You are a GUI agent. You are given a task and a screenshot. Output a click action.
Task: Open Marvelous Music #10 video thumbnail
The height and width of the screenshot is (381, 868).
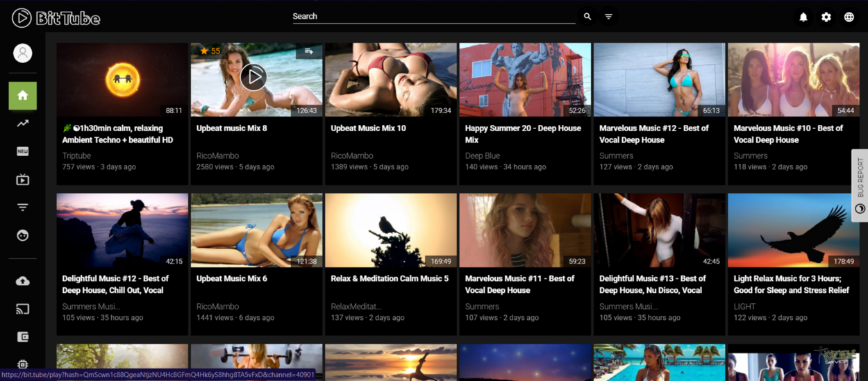[794, 80]
